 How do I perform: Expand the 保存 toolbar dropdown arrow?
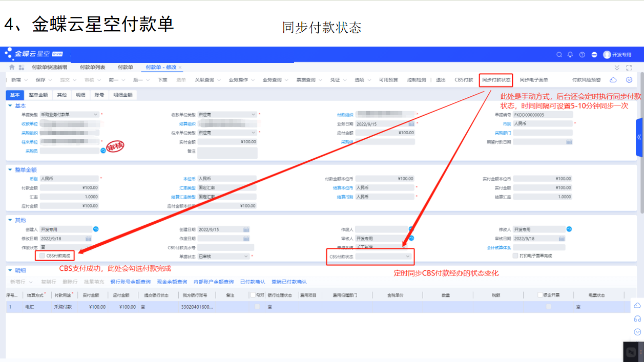click(50, 80)
